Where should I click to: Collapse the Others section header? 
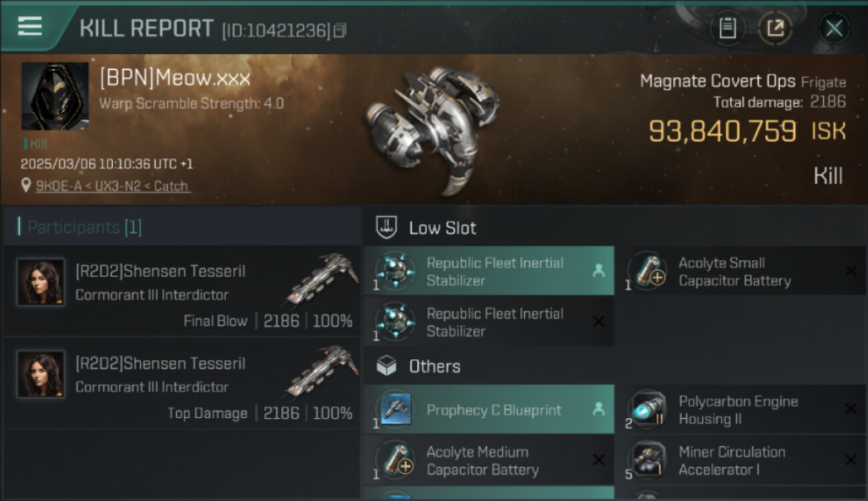[434, 366]
